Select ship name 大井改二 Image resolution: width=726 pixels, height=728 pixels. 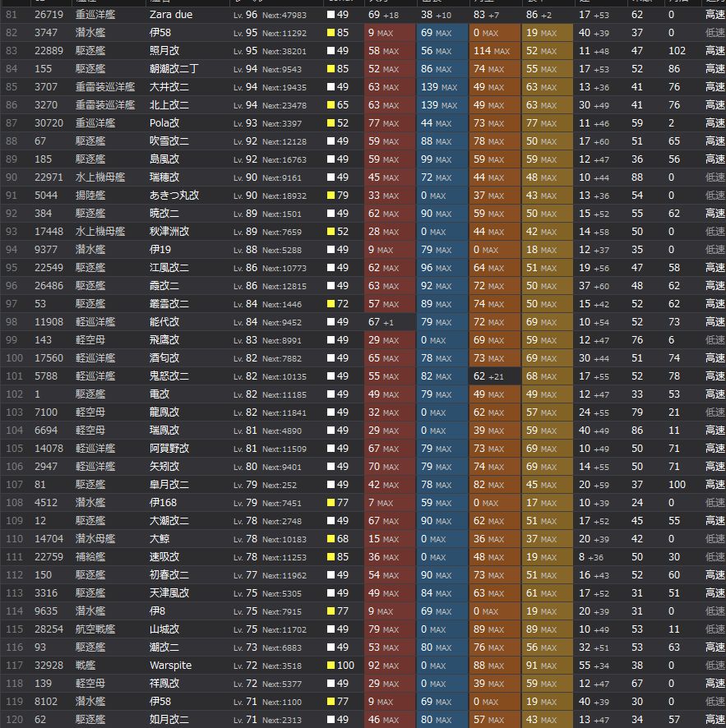click(169, 87)
